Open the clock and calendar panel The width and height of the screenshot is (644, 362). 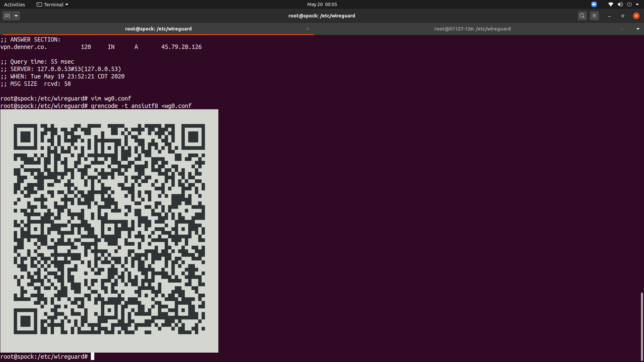[x=322, y=4]
